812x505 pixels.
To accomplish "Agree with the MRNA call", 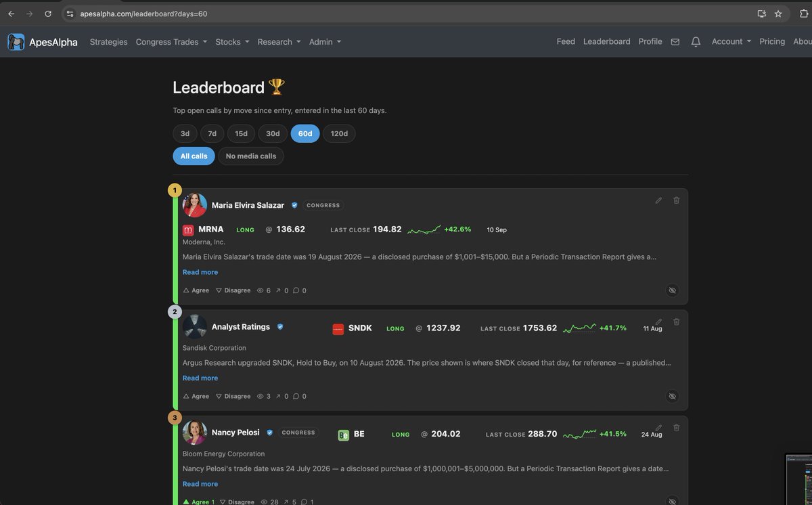I will pos(196,290).
